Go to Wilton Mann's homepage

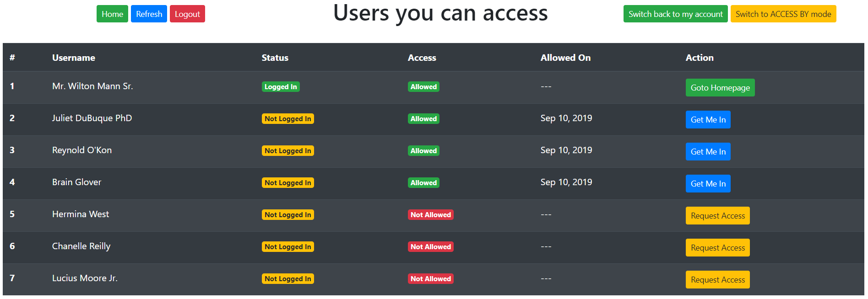pyautogui.click(x=720, y=88)
